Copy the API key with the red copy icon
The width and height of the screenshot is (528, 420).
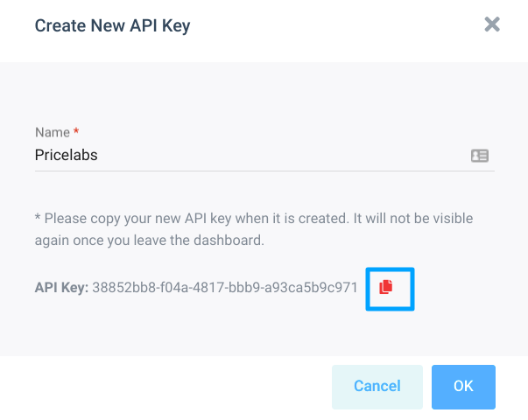(x=386, y=287)
